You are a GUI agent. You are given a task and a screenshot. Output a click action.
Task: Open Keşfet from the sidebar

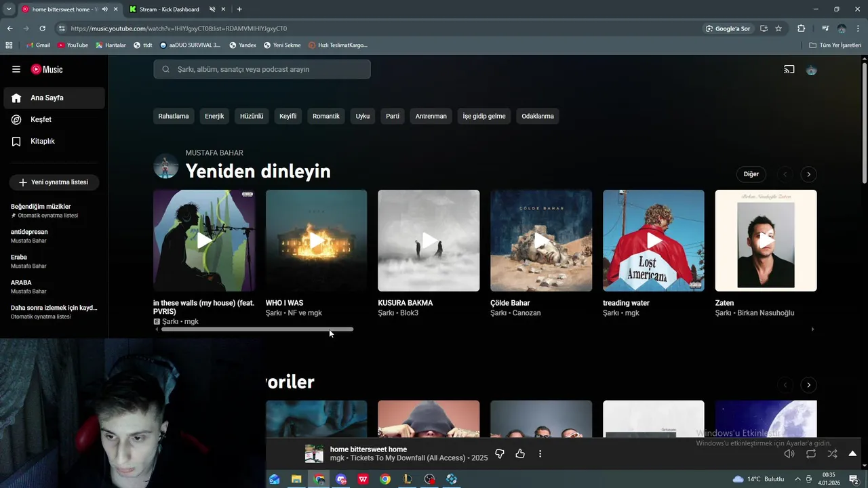[53, 119]
